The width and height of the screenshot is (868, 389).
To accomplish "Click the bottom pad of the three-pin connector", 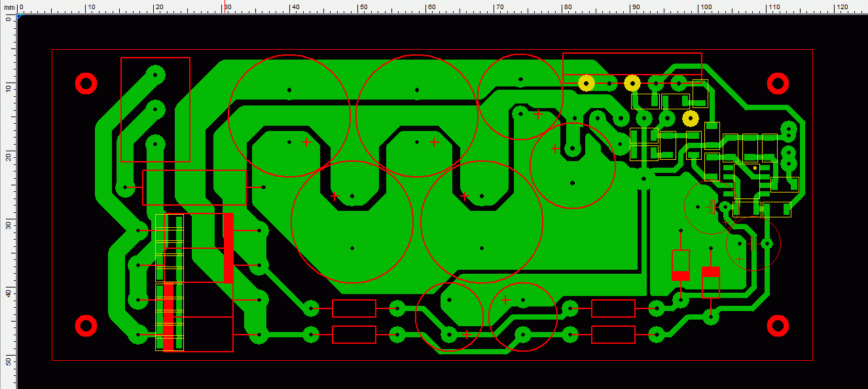I will point(155,143).
